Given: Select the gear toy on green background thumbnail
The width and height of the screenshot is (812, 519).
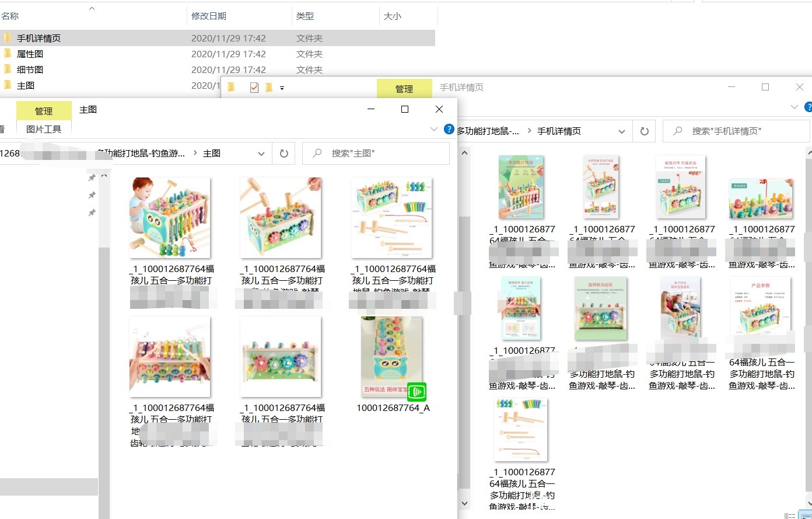Looking at the screenshot, I should pyautogui.click(x=281, y=357).
